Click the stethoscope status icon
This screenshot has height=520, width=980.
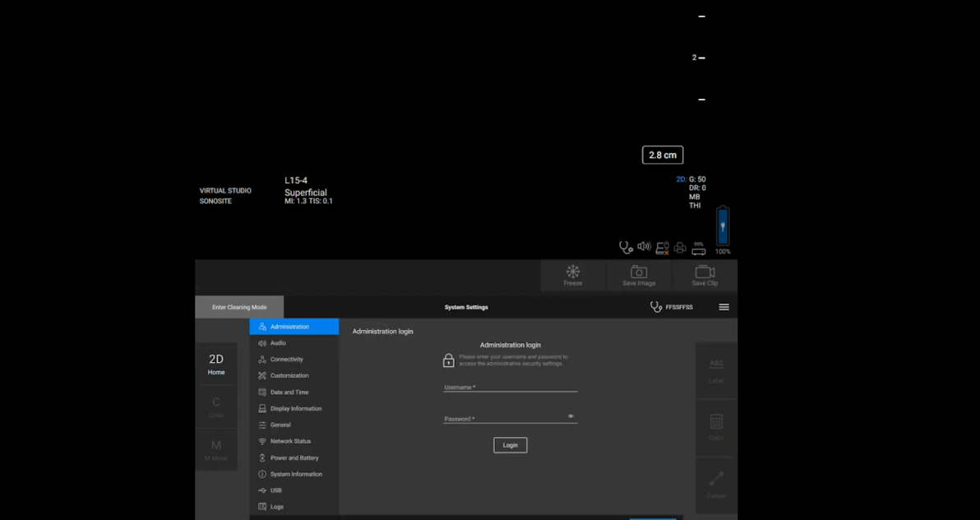pyautogui.click(x=624, y=247)
